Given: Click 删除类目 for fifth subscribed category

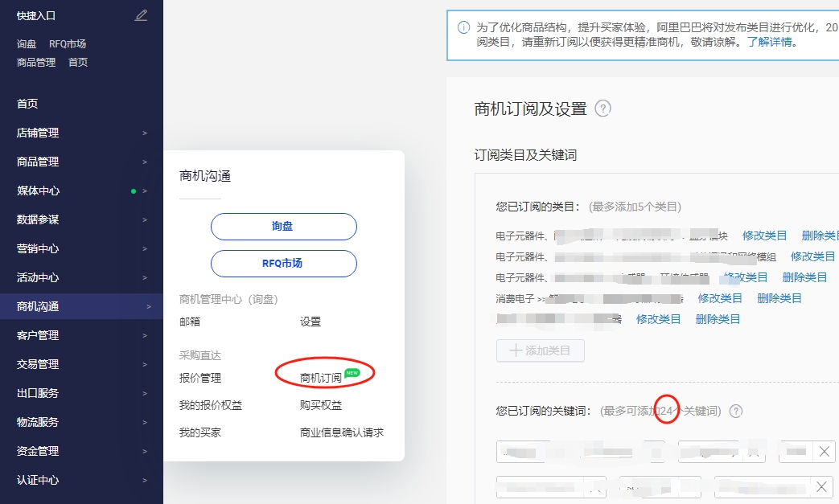Looking at the screenshot, I should pos(718,319).
